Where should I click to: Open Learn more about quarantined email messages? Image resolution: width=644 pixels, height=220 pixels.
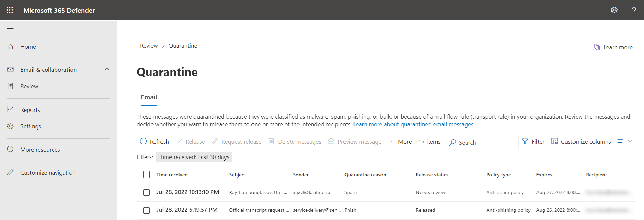(x=413, y=124)
